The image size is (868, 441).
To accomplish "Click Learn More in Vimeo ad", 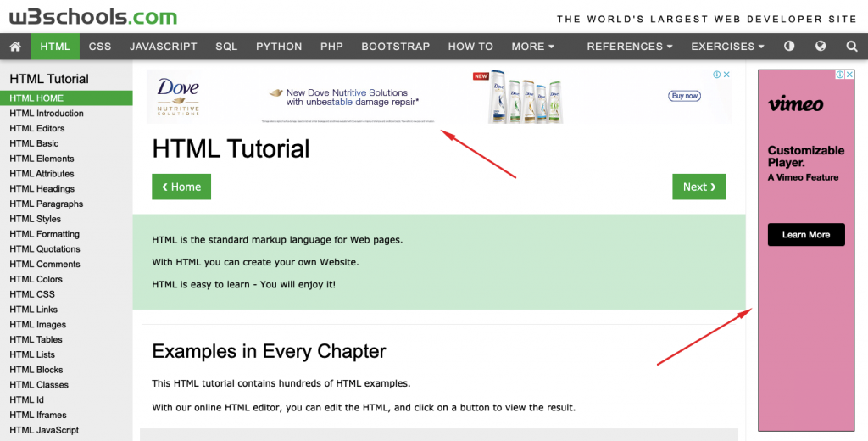I will 806,234.
